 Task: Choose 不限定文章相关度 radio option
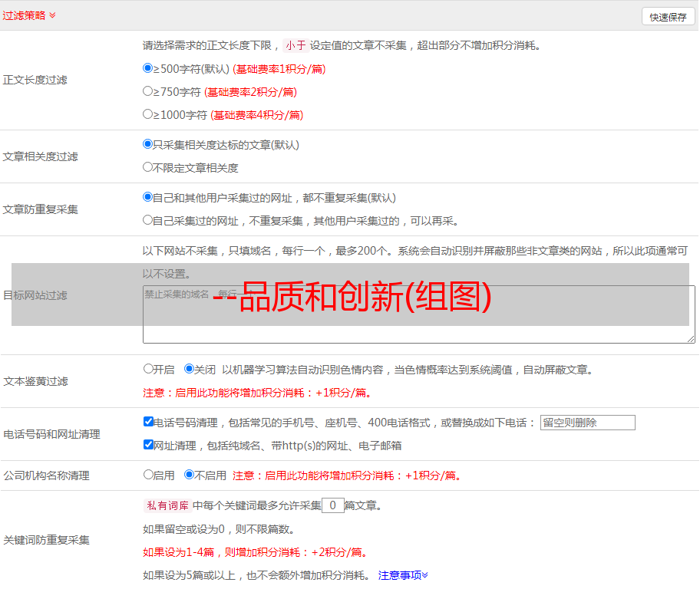[147, 167]
